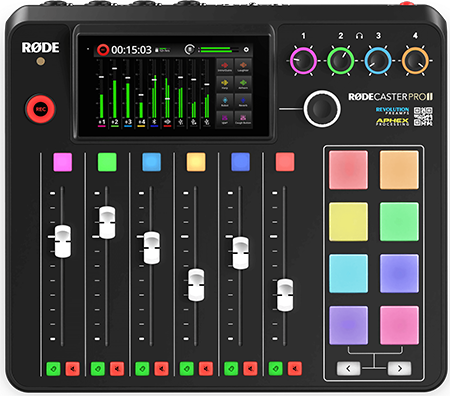Push the green listen button on channel 4

point(187,369)
